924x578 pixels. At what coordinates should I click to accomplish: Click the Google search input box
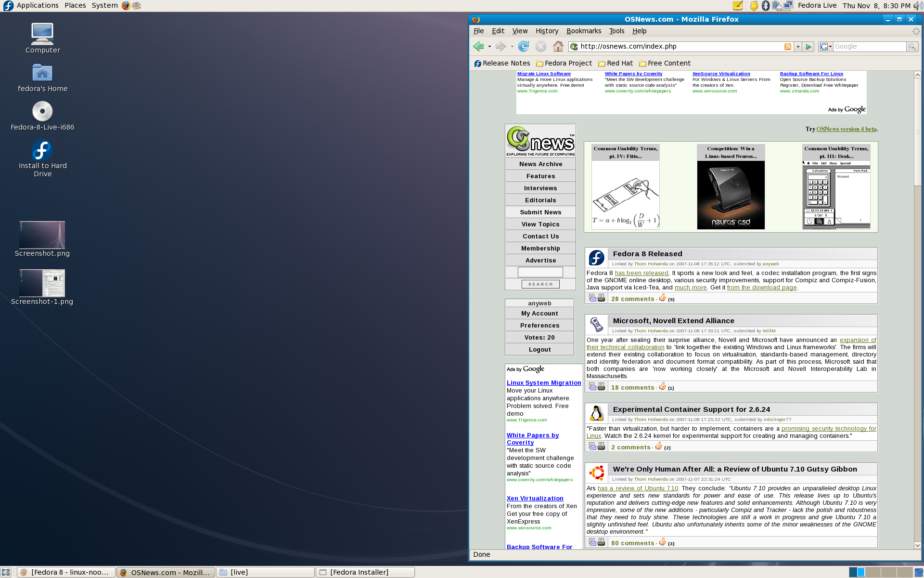[x=869, y=47]
